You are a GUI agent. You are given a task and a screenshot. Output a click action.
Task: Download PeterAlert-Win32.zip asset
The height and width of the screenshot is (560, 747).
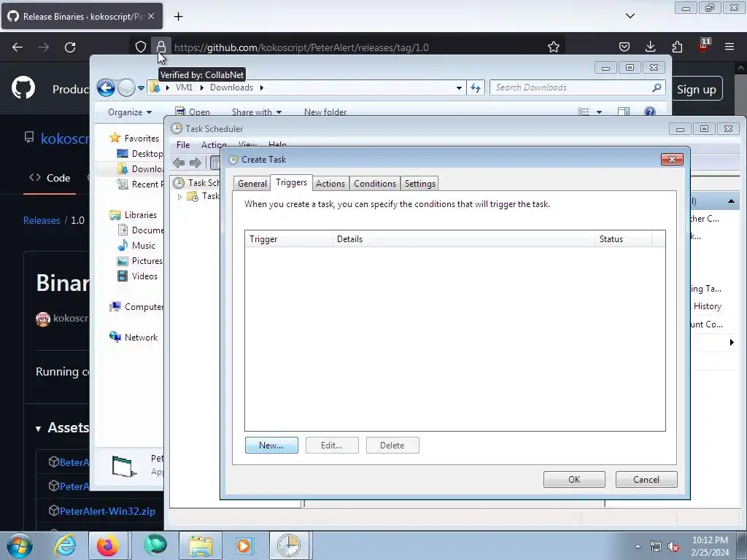coord(107,511)
